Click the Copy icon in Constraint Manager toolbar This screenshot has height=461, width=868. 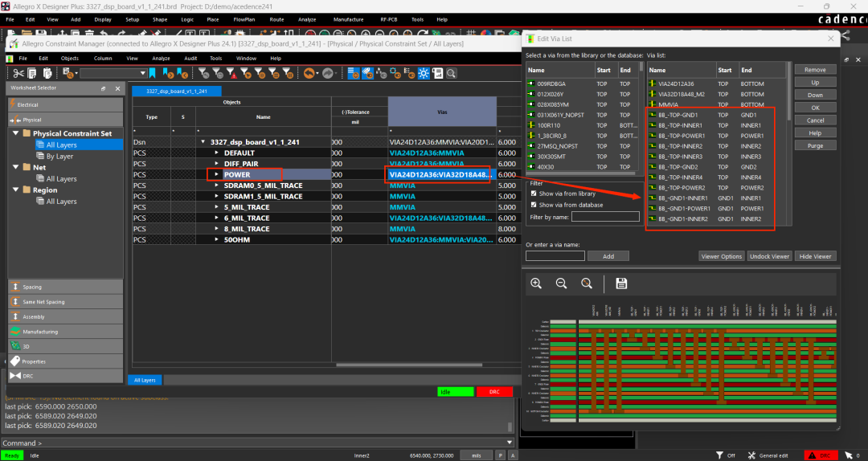pyautogui.click(x=33, y=73)
